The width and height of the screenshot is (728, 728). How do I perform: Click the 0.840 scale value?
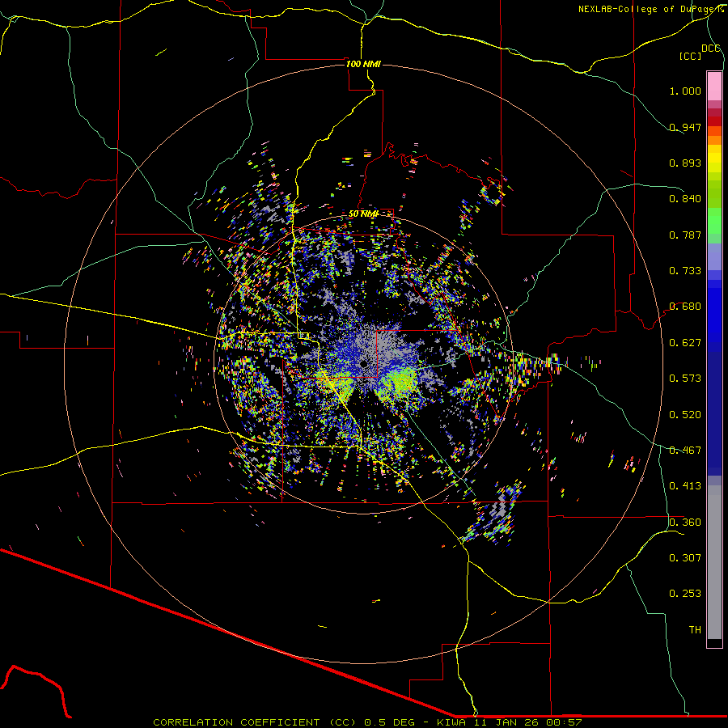pyautogui.click(x=685, y=199)
